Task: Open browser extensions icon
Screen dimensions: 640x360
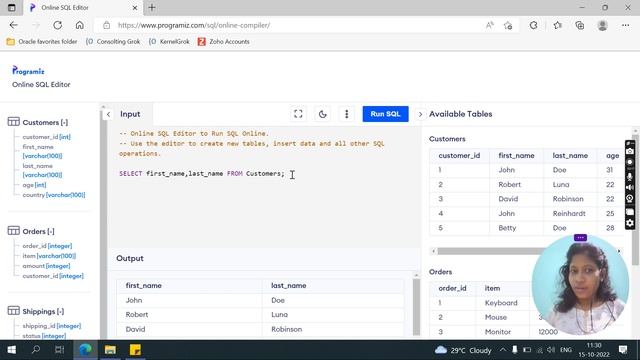Action: (533, 25)
